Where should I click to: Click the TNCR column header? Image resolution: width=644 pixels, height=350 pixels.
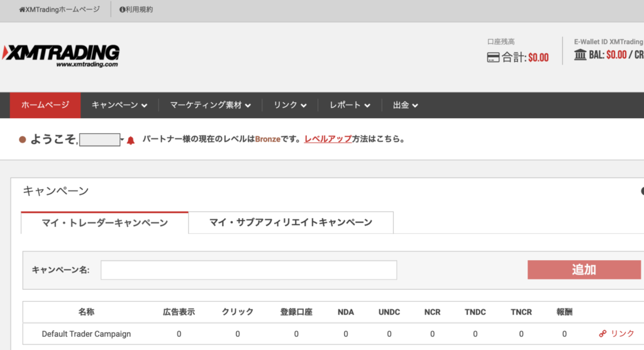pos(521,312)
